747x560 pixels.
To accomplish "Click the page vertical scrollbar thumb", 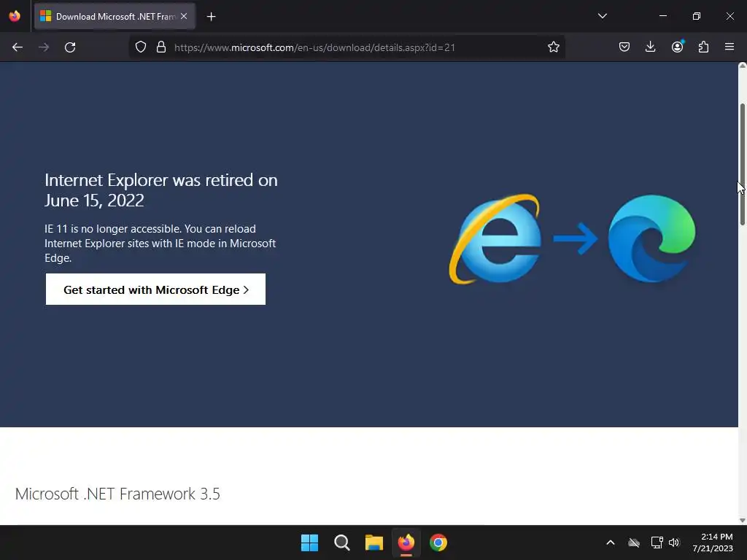I will (742, 164).
